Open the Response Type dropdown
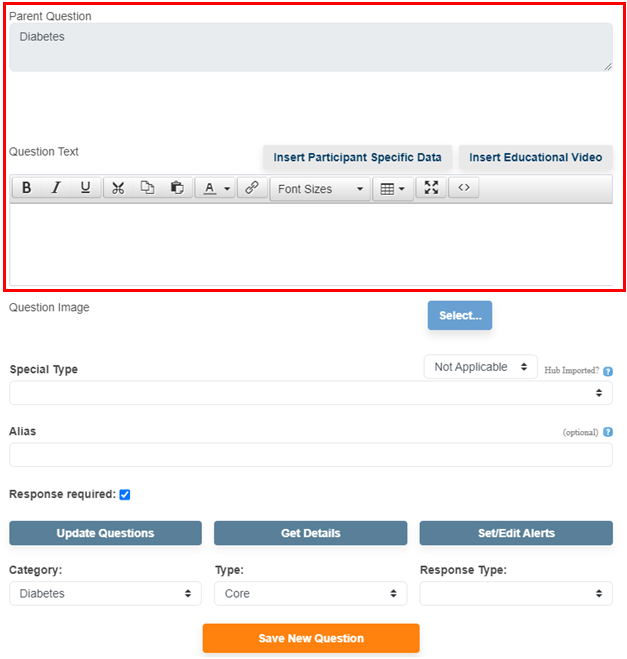Image resolution: width=627 pixels, height=659 pixels. [516, 593]
